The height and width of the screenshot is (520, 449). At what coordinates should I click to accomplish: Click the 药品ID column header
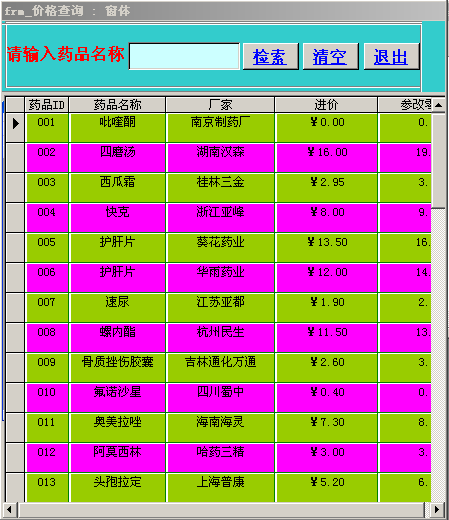[x=47, y=105]
